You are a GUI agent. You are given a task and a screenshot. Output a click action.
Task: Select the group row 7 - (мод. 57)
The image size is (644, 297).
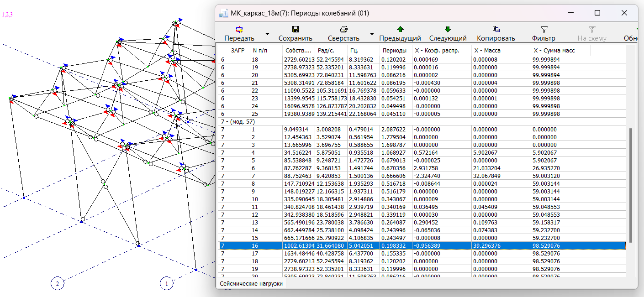tap(238, 122)
